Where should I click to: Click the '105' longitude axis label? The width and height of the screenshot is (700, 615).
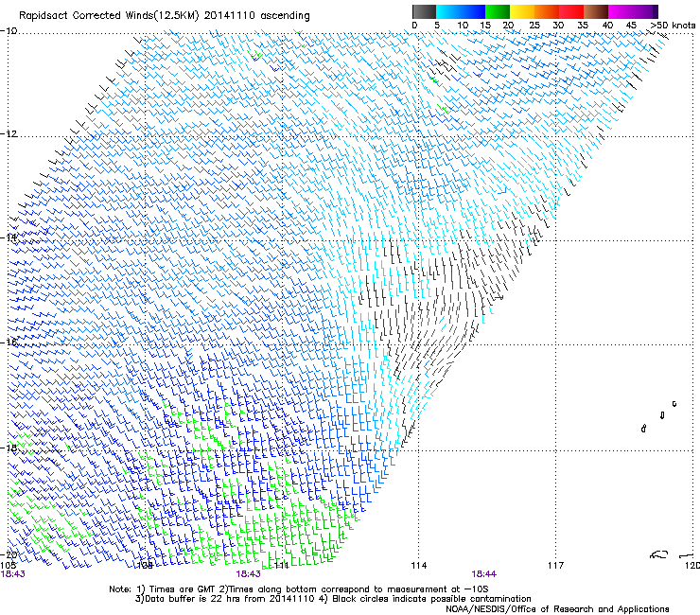click(x=9, y=566)
